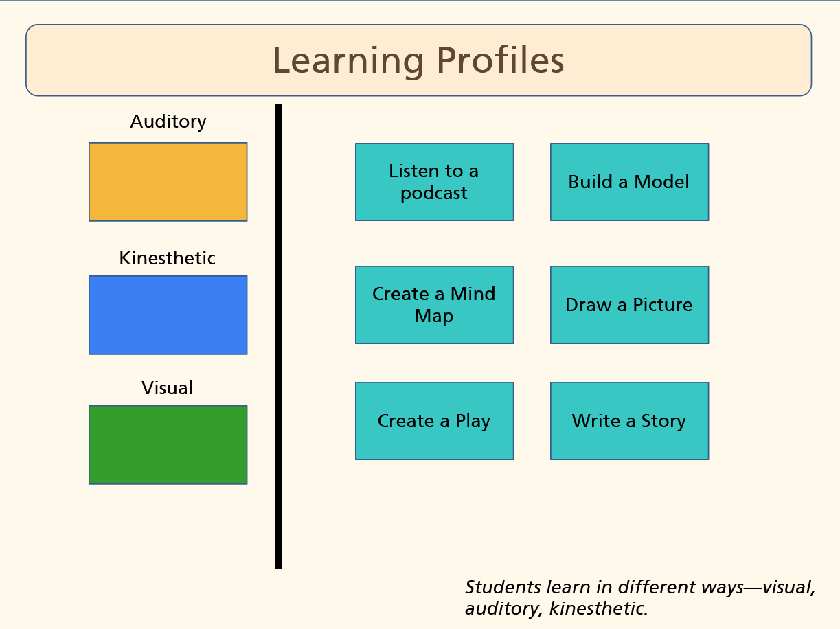Click the 'auditory, kinesthetic.' caption line
Viewport: 840px width, 629px height.
(556, 608)
